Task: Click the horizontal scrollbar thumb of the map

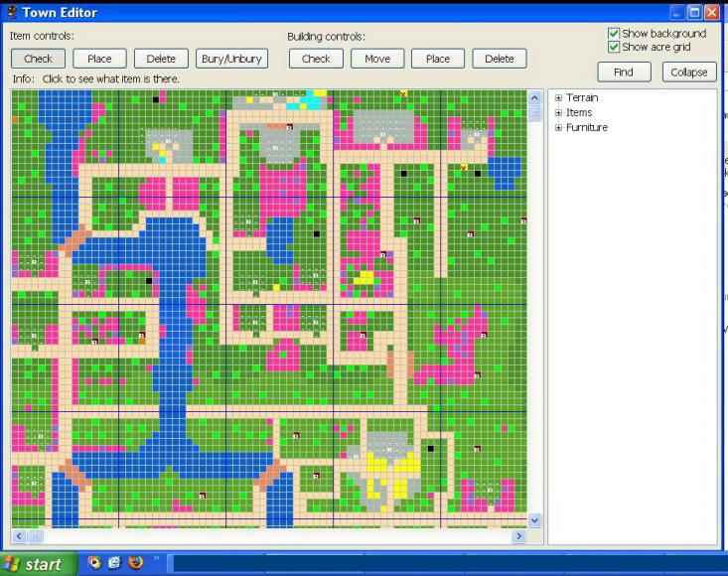Action: pyautogui.click(x=35, y=536)
